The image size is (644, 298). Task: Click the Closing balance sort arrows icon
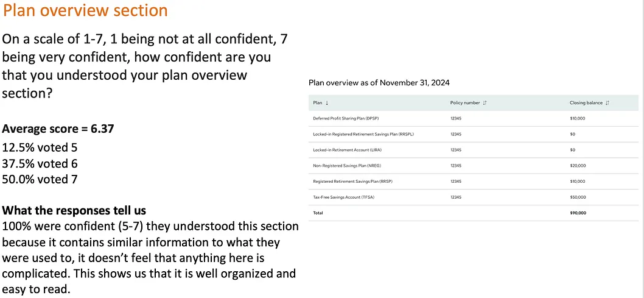tap(608, 103)
